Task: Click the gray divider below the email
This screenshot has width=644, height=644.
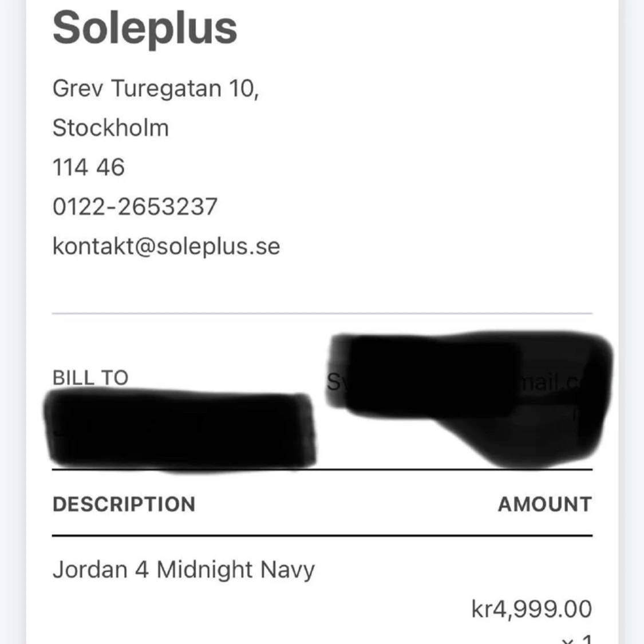Action: tap(322, 314)
